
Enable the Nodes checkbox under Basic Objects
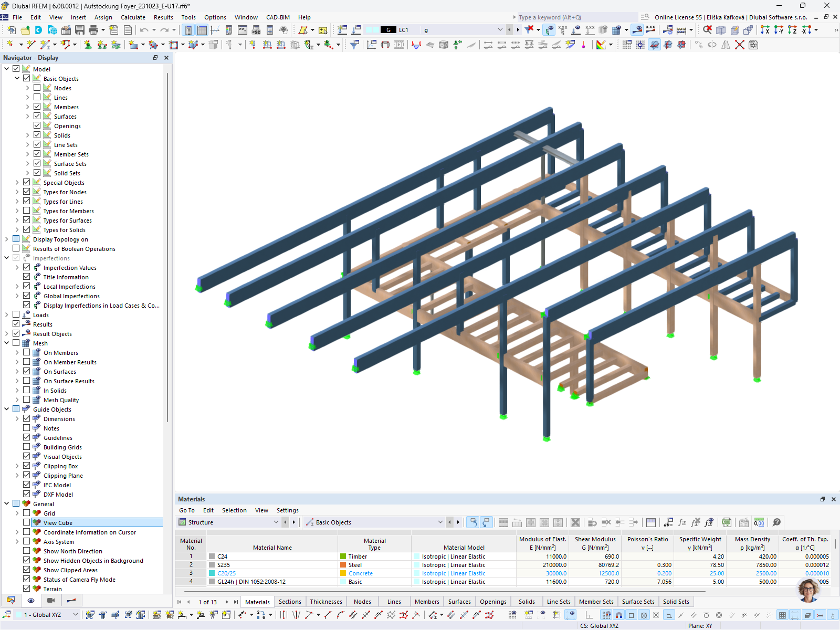(37, 88)
